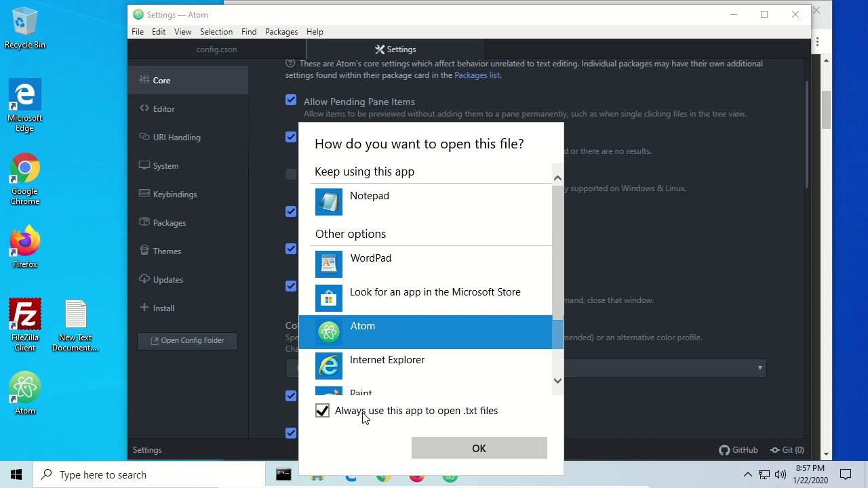
Task: Click the Git (0) status bar item
Action: (x=787, y=449)
